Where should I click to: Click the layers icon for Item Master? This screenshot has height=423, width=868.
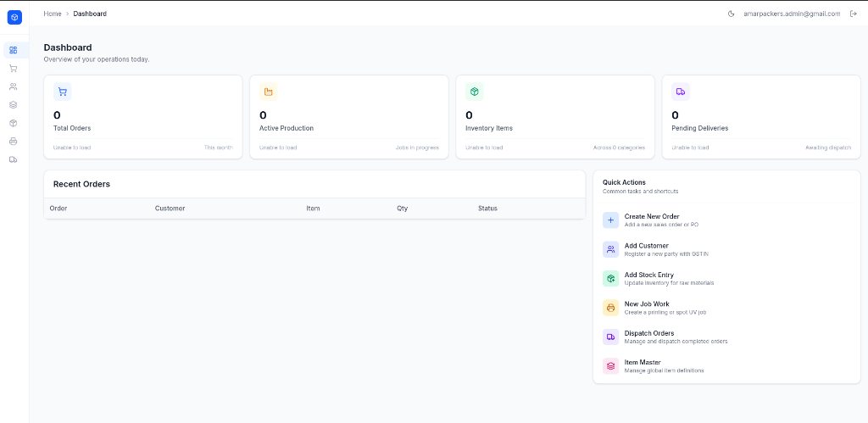tap(610, 366)
